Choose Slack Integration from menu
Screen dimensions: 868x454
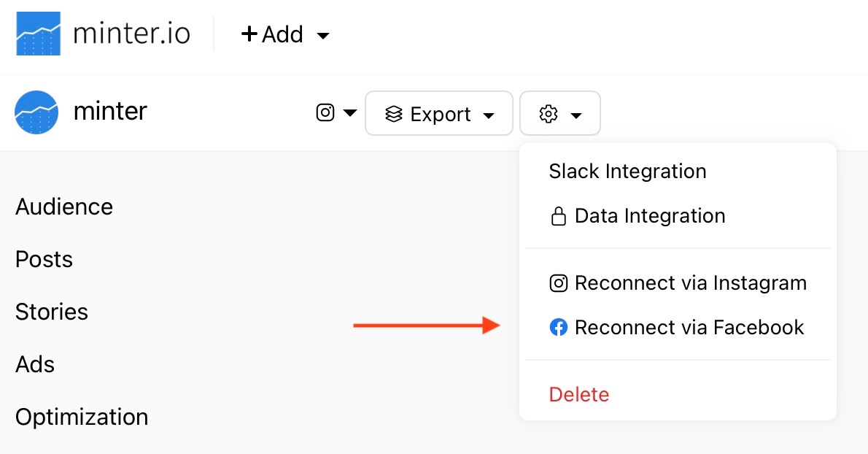pyautogui.click(x=627, y=172)
